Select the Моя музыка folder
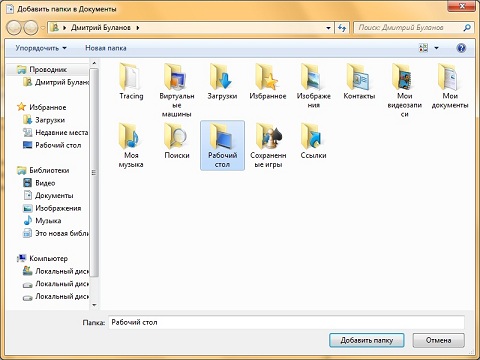 131,145
